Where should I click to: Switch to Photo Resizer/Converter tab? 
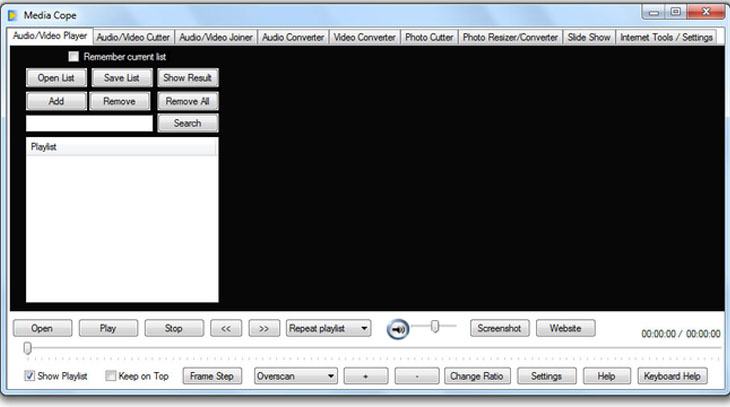pyautogui.click(x=510, y=37)
